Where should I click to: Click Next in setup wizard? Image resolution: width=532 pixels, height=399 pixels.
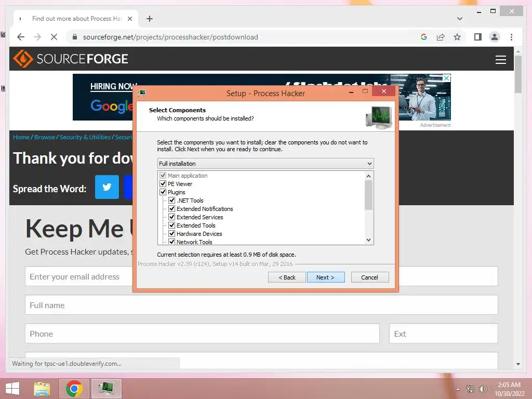click(326, 277)
